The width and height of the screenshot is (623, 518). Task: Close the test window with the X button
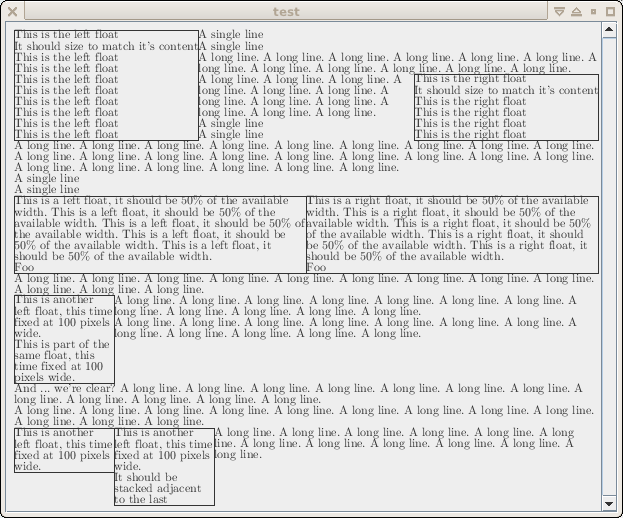(x=12, y=12)
